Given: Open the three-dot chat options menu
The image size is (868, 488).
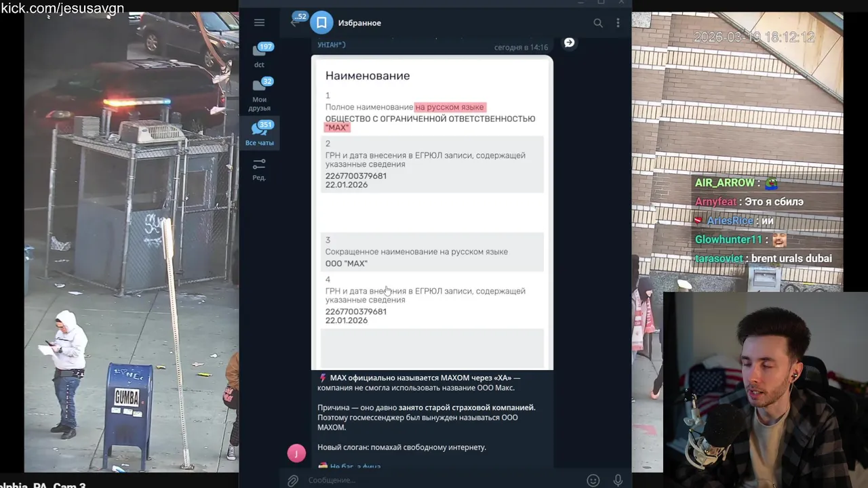Looking at the screenshot, I should (x=618, y=23).
